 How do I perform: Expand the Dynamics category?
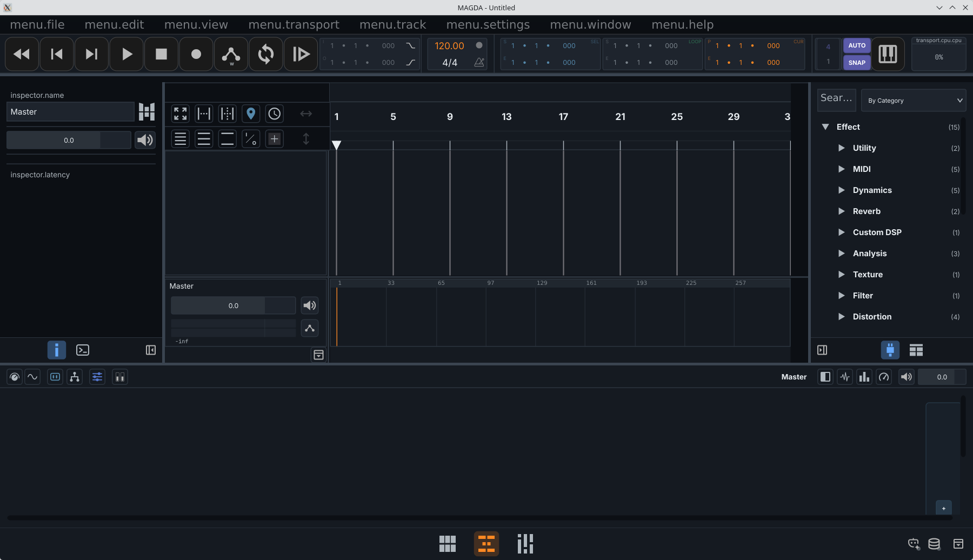[842, 190]
